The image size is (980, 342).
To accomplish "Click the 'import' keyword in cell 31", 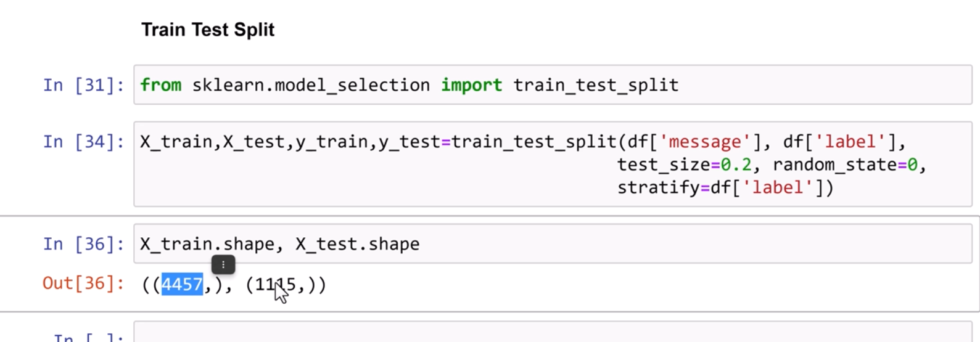I will 471,85.
